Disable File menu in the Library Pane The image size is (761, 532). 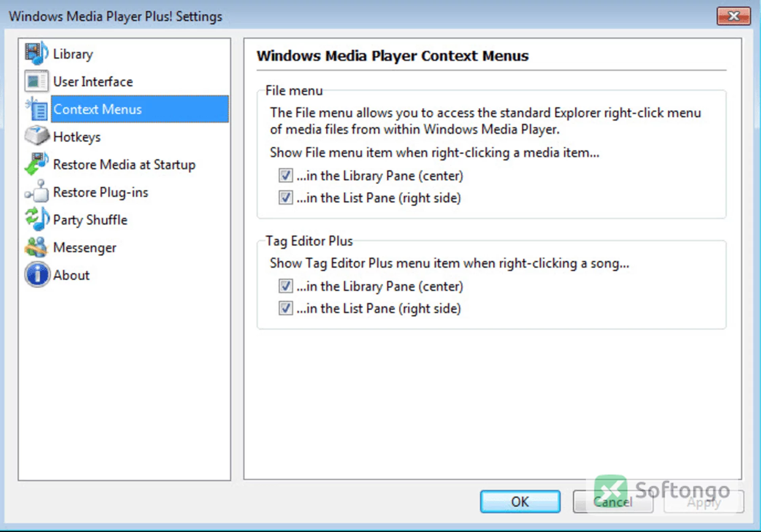coord(285,175)
